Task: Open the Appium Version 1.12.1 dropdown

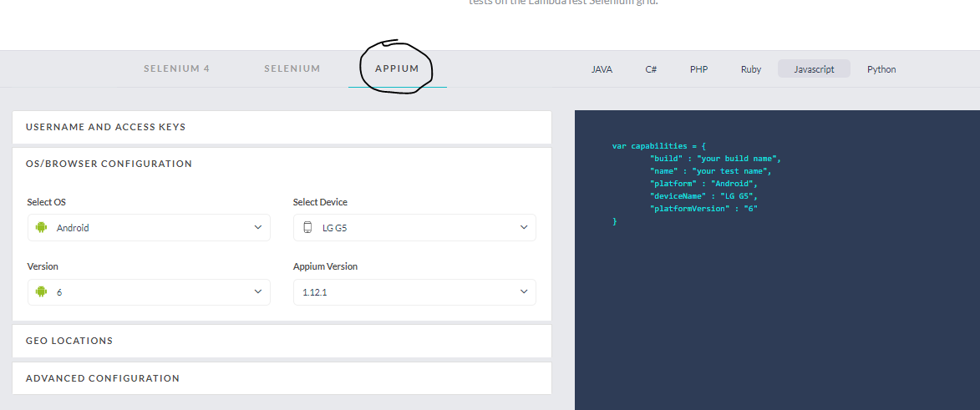Action: tap(414, 291)
